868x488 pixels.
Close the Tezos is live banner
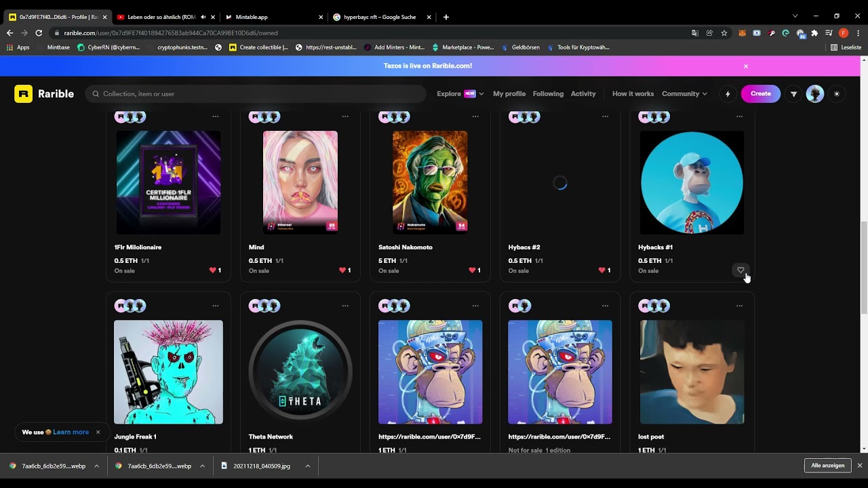tap(746, 66)
